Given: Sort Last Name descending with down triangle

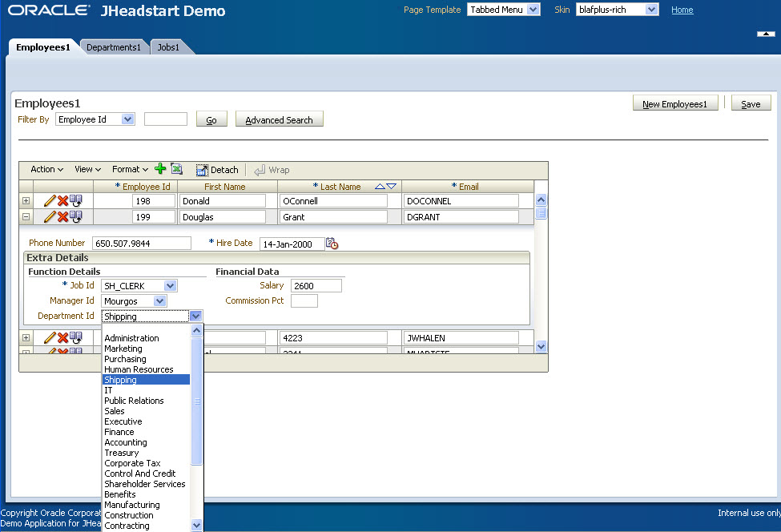Looking at the screenshot, I should tap(392, 187).
